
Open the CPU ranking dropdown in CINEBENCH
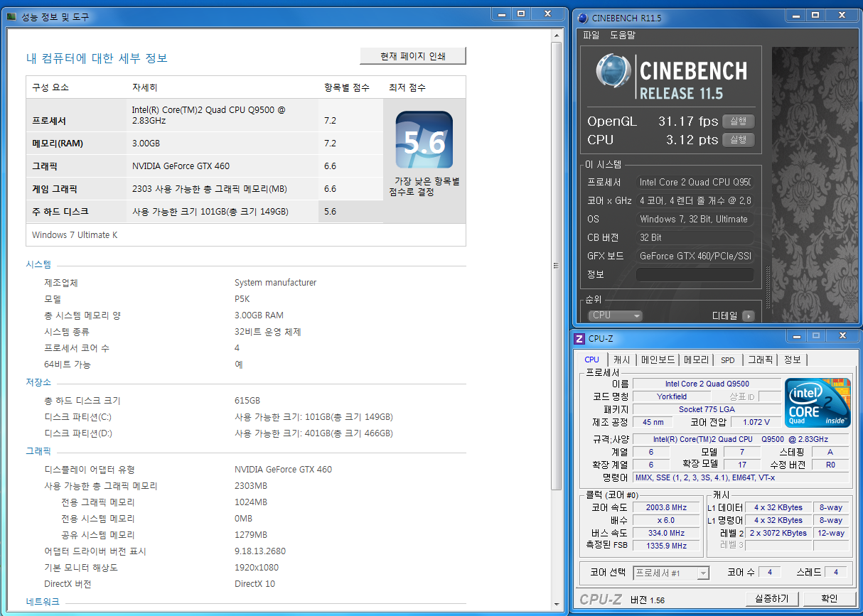[x=615, y=315]
